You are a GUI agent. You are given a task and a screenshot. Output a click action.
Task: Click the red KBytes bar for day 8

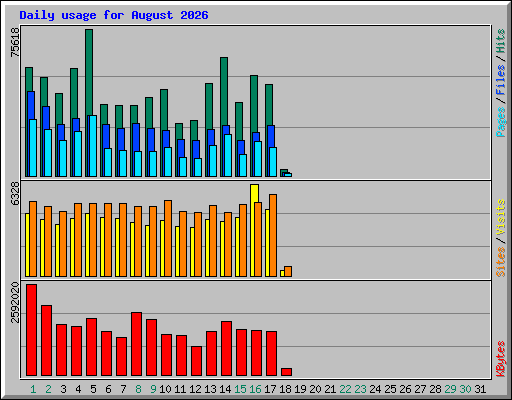pyautogui.click(x=136, y=344)
